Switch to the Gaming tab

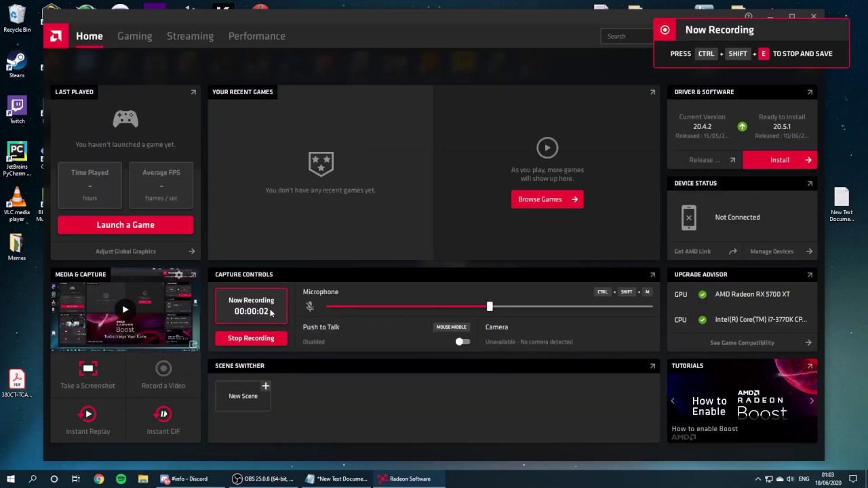[134, 36]
